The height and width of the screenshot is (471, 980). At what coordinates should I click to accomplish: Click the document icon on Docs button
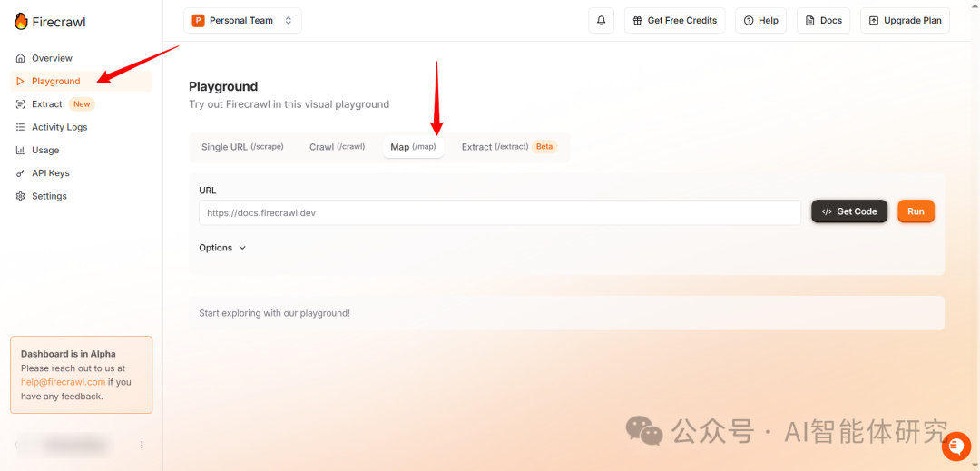(810, 21)
